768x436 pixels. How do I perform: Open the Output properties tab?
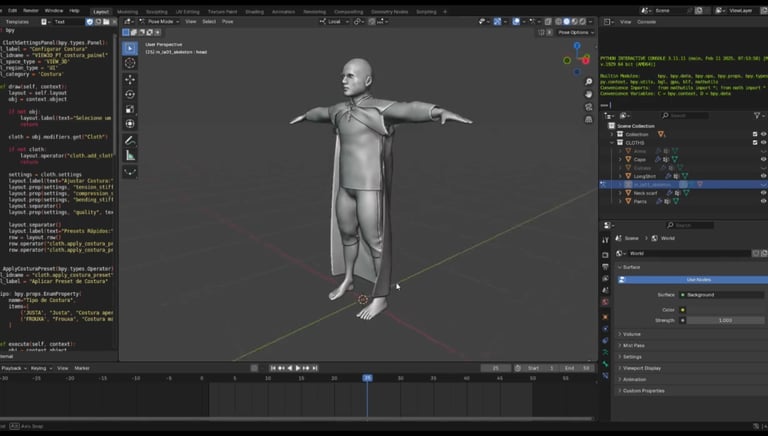[605, 266]
